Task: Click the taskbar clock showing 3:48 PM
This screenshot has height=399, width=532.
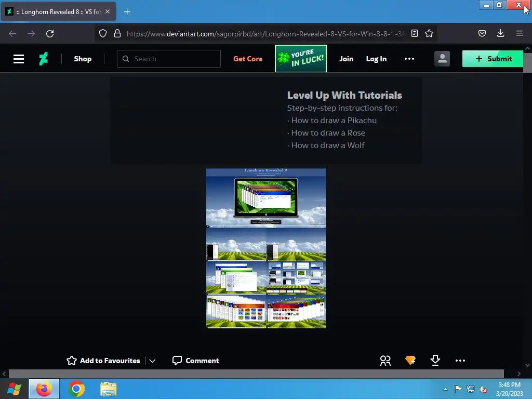Action: pyautogui.click(x=509, y=389)
